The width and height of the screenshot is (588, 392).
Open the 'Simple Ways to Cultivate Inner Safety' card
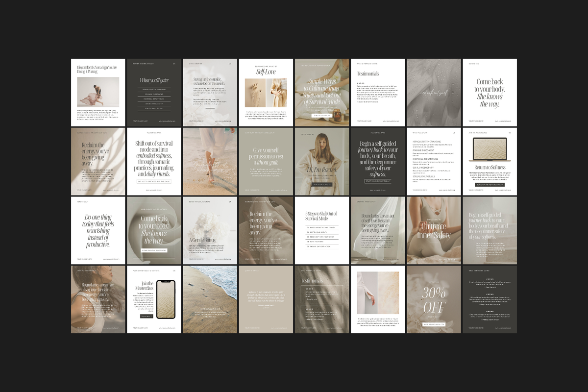coord(322,93)
